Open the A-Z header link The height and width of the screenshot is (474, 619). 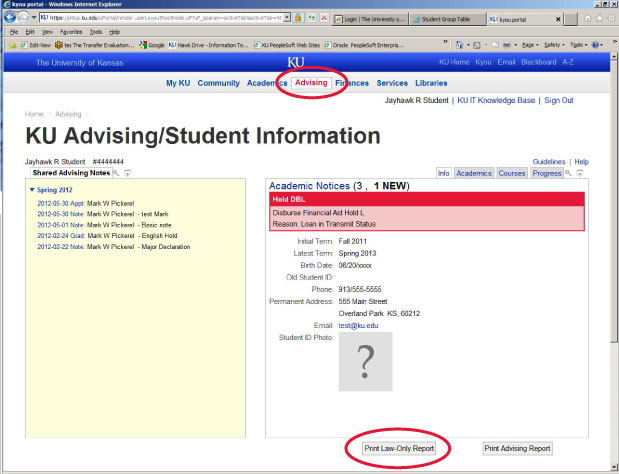pos(568,62)
